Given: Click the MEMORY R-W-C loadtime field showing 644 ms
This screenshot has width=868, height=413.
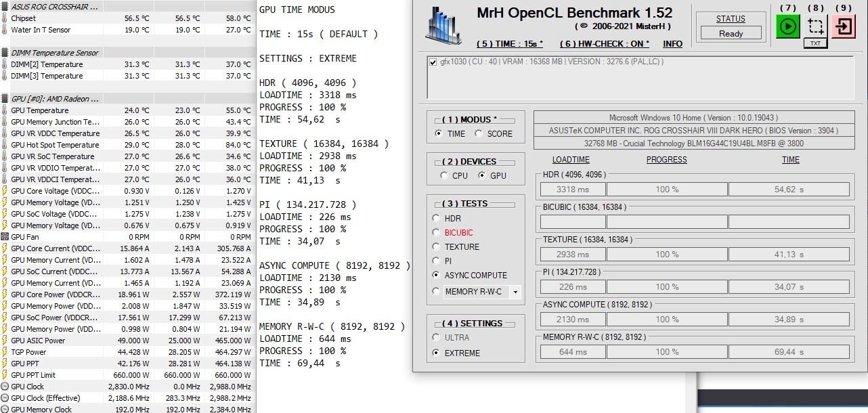Looking at the screenshot, I should (x=573, y=352).
